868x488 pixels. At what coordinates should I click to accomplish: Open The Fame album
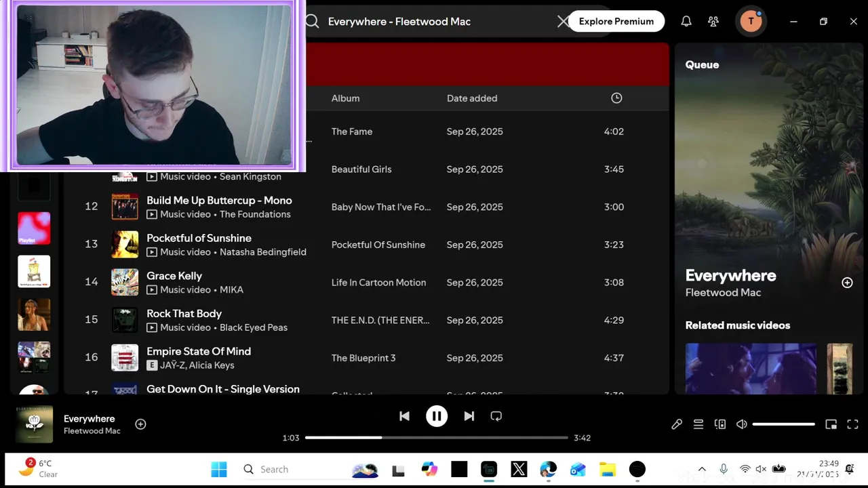(x=351, y=131)
